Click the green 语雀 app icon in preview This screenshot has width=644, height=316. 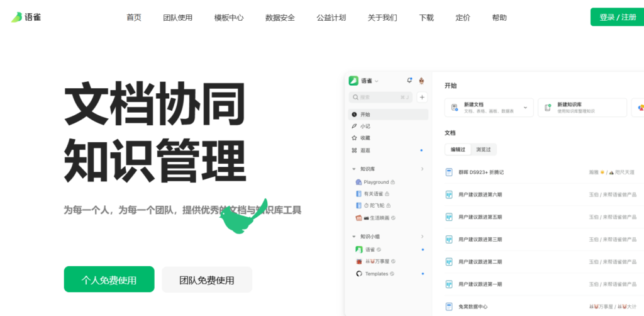pos(353,81)
